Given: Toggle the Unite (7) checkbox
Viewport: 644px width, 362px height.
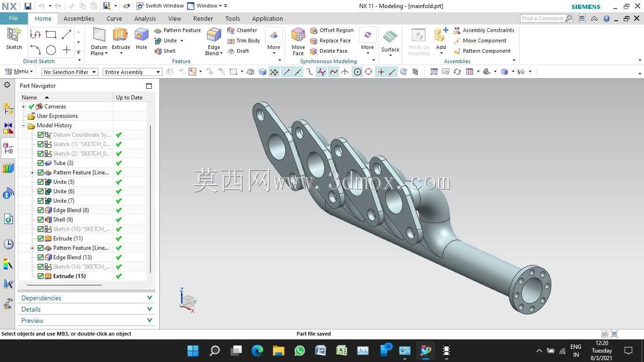Looking at the screenshot, I should (x=41, y=201).
